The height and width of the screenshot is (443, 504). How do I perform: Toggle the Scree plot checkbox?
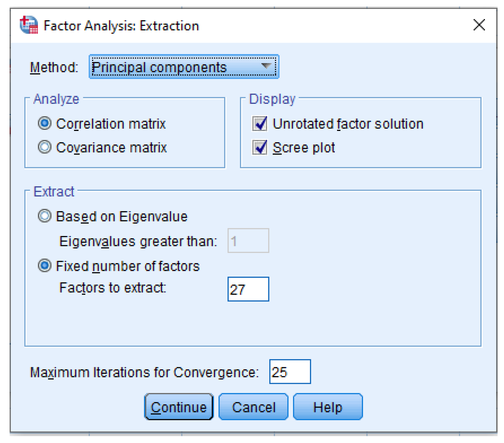[259, 147]
